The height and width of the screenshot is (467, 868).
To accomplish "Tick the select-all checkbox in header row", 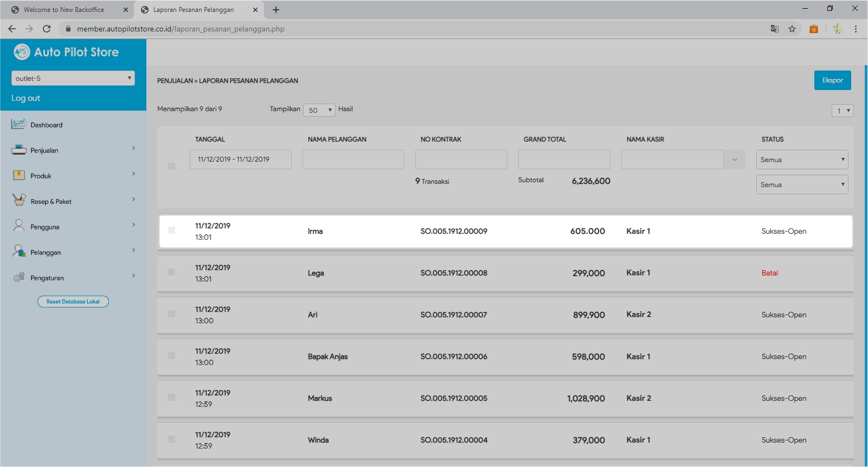I will [171, 166].
